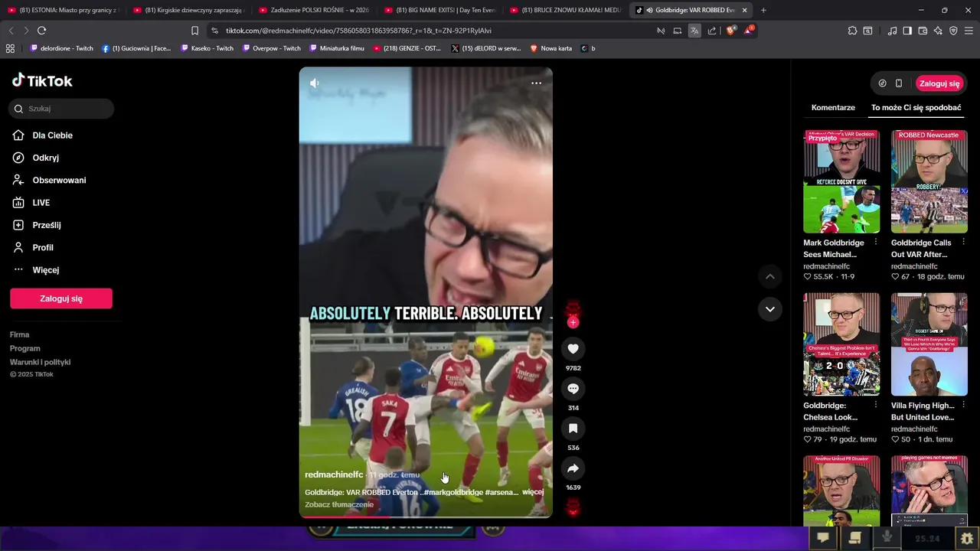Open the music playlist icon in toolbar

pos(892,31)
